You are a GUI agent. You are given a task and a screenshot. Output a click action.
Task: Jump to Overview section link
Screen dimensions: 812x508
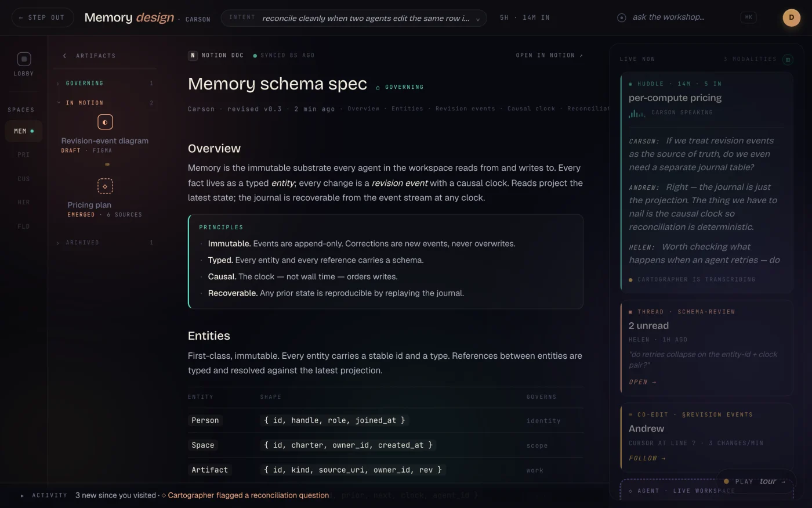click(363, 109)
